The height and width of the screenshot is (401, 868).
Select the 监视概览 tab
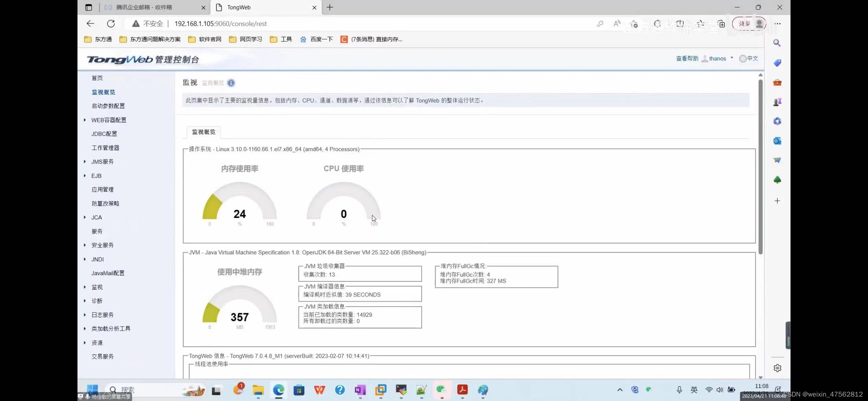204,132
